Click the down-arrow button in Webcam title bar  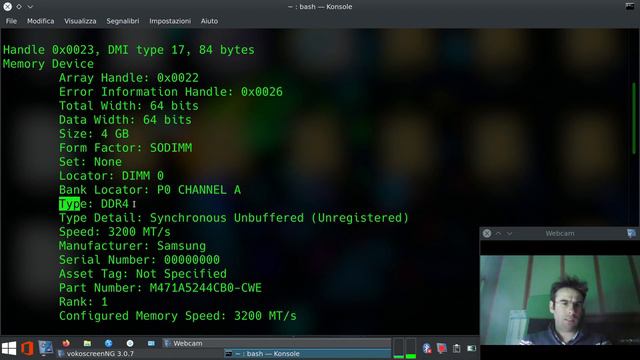(x=509, y=233)
